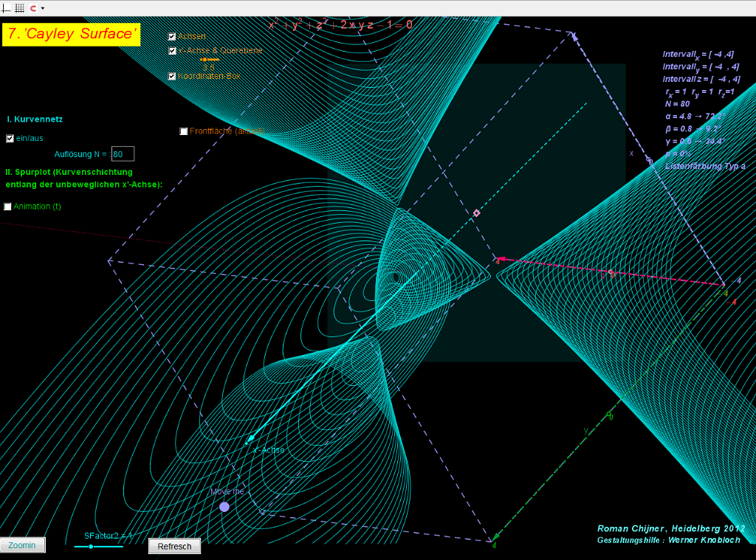The height and width of the screenshot is (560, 756).
Task: Open the point capturing dropdown arrow
Action: [43, 8]
